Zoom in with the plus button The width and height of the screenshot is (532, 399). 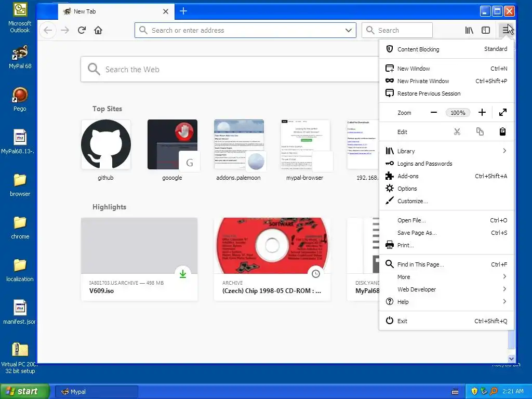(482, 112)
